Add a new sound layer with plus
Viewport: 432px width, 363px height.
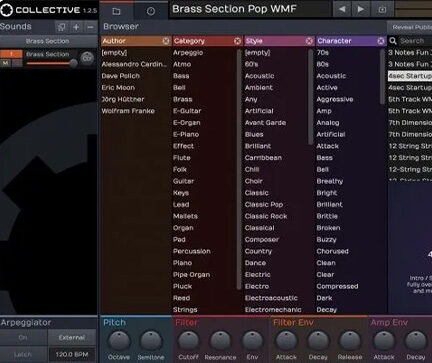tap(76, 27)
